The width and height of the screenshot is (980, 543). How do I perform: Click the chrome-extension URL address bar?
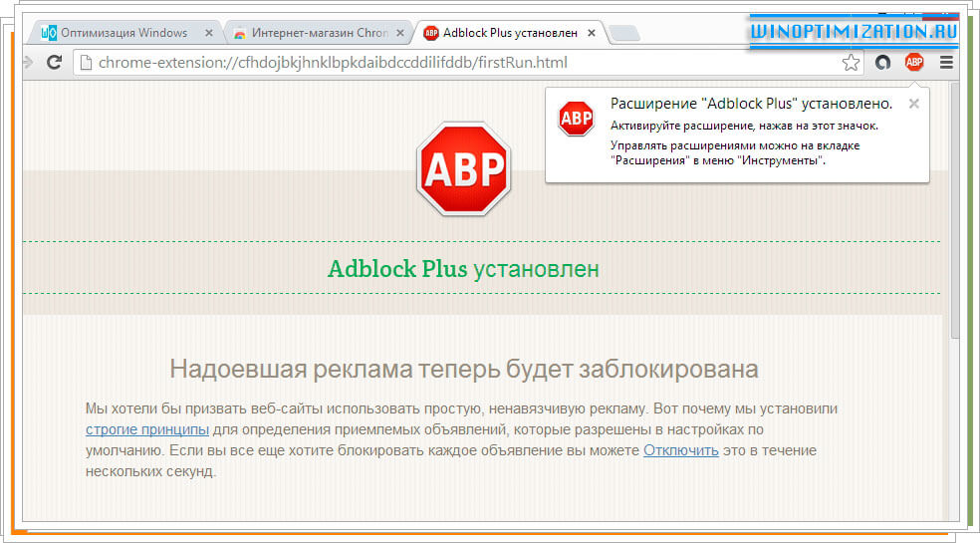point(448,63)
